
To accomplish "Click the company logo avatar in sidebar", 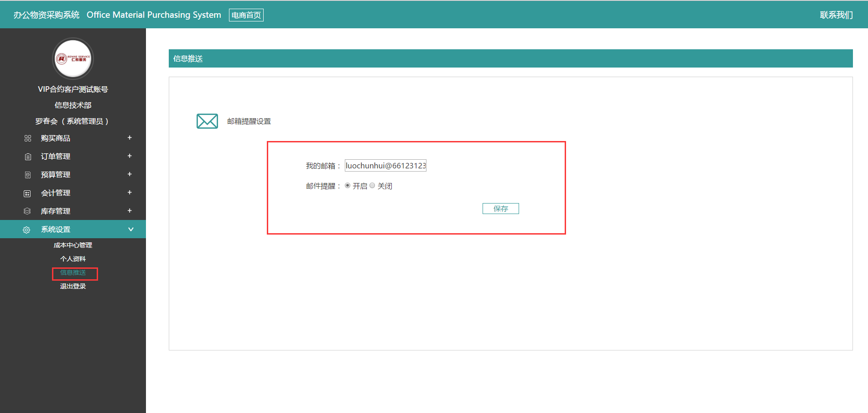I will [x=73, y=58].
